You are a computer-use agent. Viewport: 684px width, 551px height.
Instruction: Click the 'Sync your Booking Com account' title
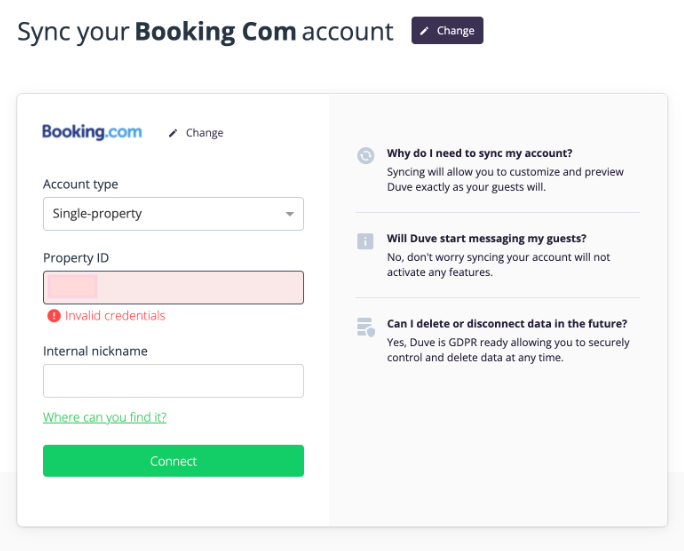pos(205,31)
